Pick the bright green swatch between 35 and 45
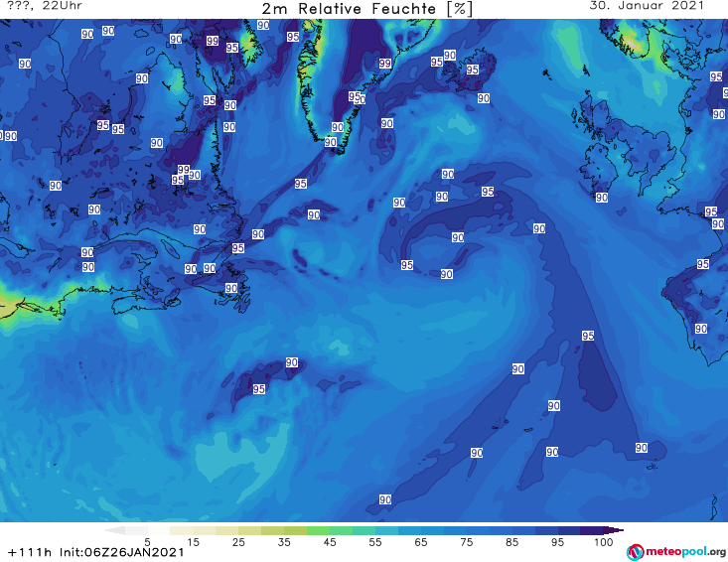The width and height of the screenshot is (728, 562). [x=318, y=530]
